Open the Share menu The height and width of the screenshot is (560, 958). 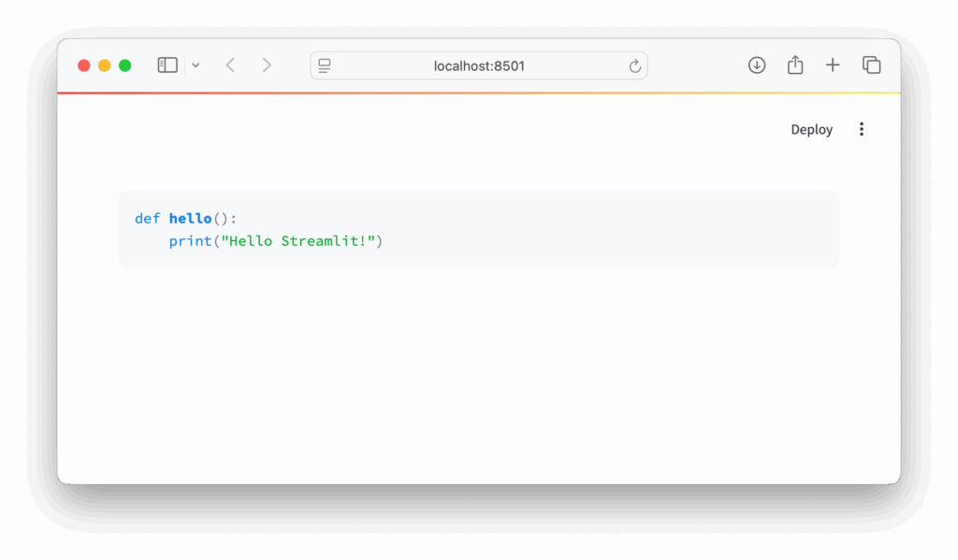coord(795,65)
